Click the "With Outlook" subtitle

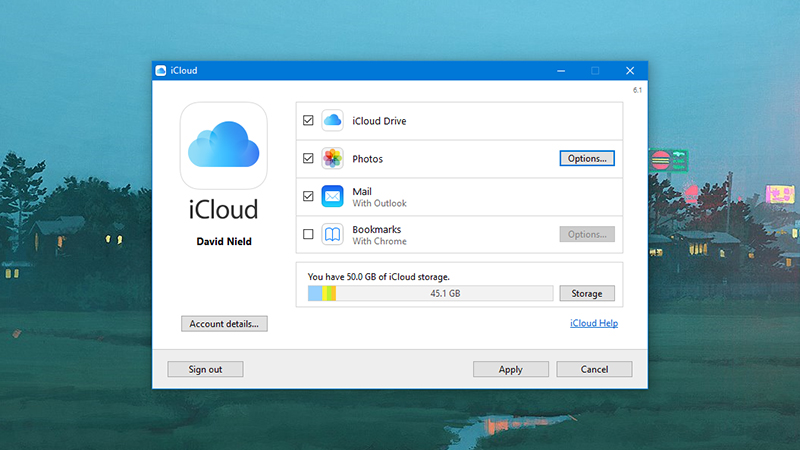coord(379,203)
